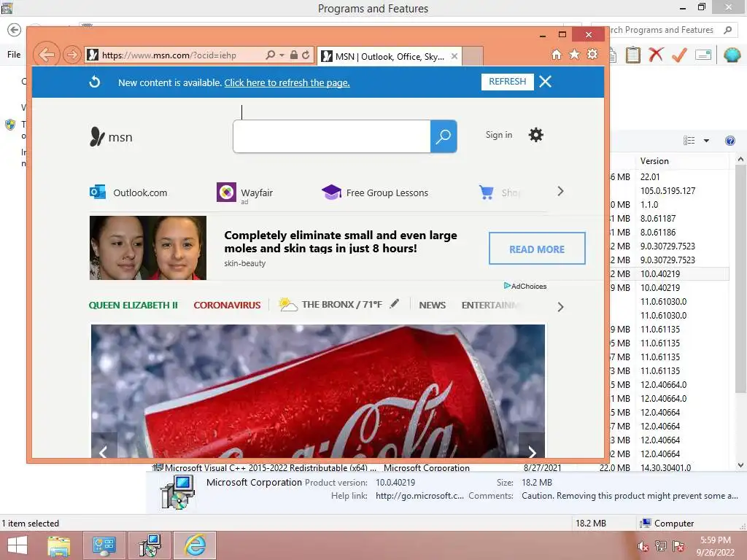Open the MSN settings gear next to Sign in
The image size is (747, 560).
(536, 135)
